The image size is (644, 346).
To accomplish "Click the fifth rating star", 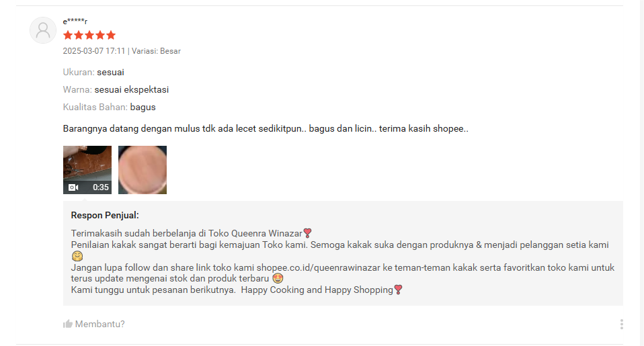I will (x=111, y=36).
